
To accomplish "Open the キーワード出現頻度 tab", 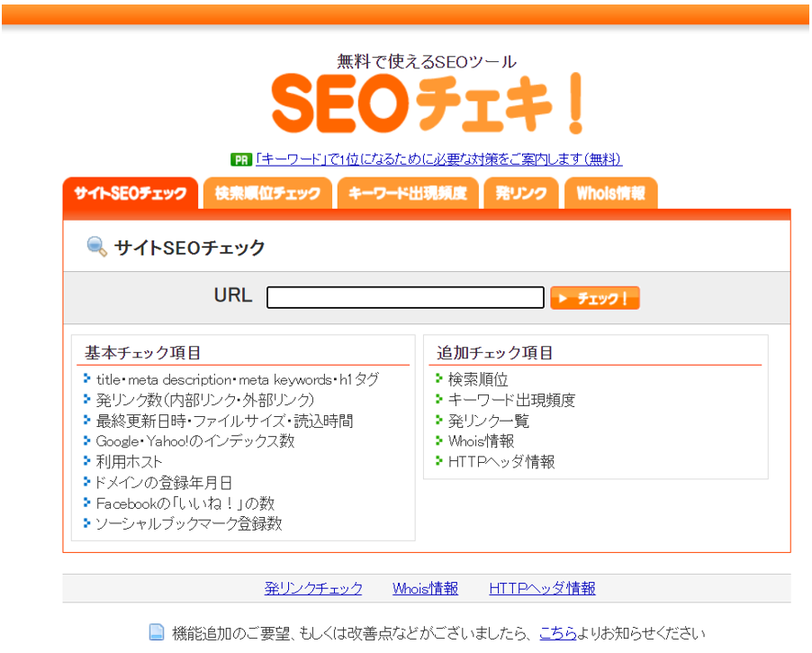I will click(x=408, y=194).
